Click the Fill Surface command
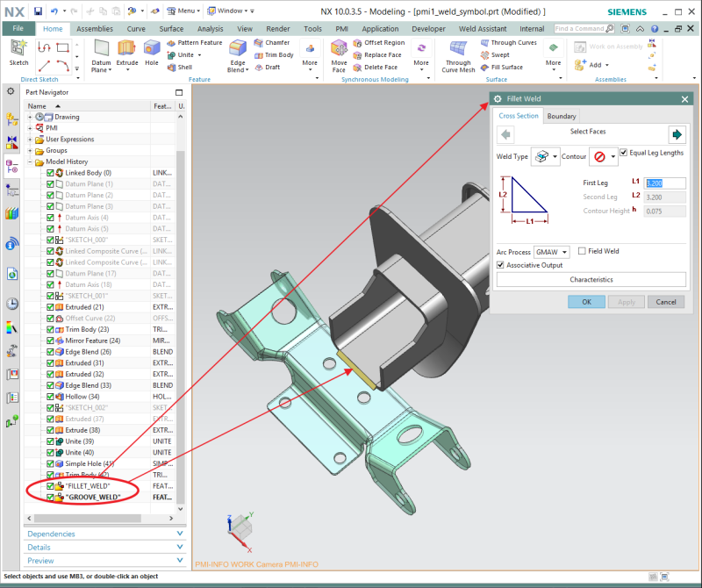Image resolution: width=702 pixels, height=588 pixels. click(501, 68)
